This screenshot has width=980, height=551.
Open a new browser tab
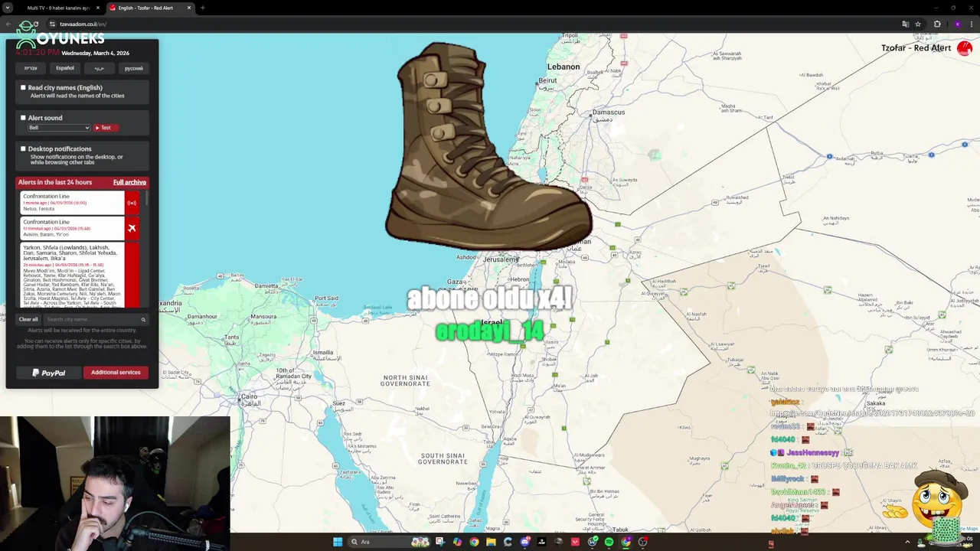pyautogui.click(x=202, y=8)
